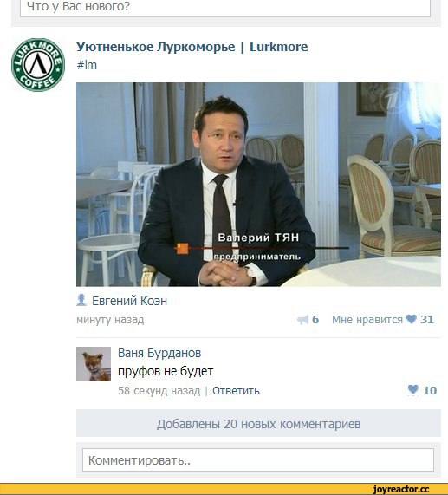The height and width of the screenshot is (495, 448).
Task: Click the минуту назад timestamp
Action: (110, 320)
